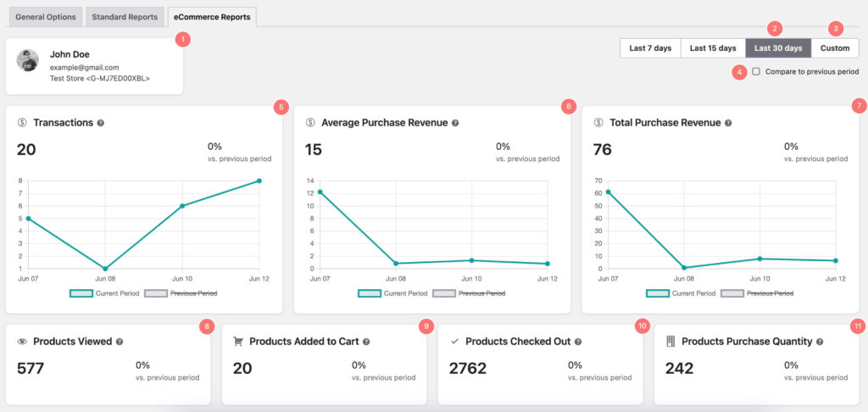The image size is (868, 412).
Task: Click help icon beside Total Purchase Revenue
Action: (729, 123)
